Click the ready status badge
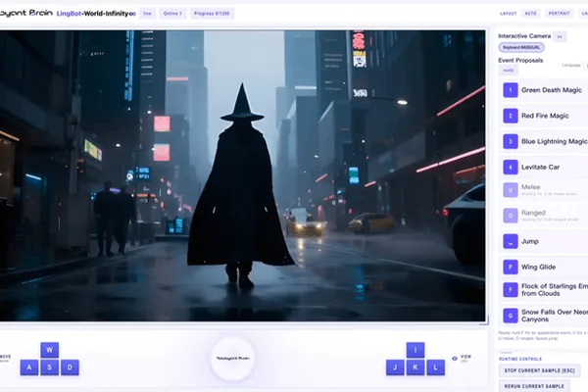Screen dimensions: 588x392 (508, 71)
